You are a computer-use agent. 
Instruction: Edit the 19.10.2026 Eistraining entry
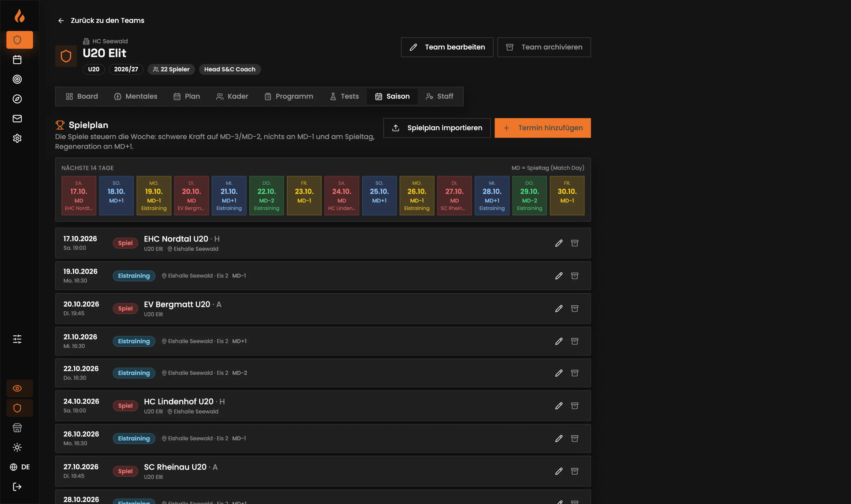point(559,276)
